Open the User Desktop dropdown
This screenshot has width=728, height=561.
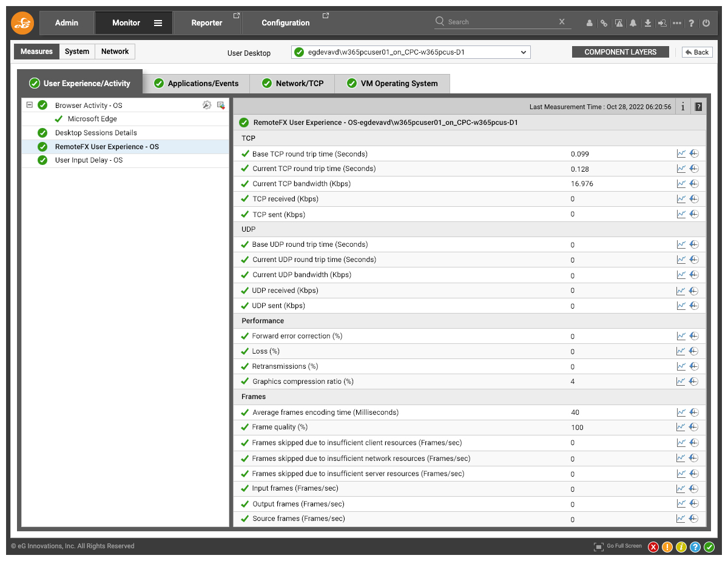click(411, 52)
